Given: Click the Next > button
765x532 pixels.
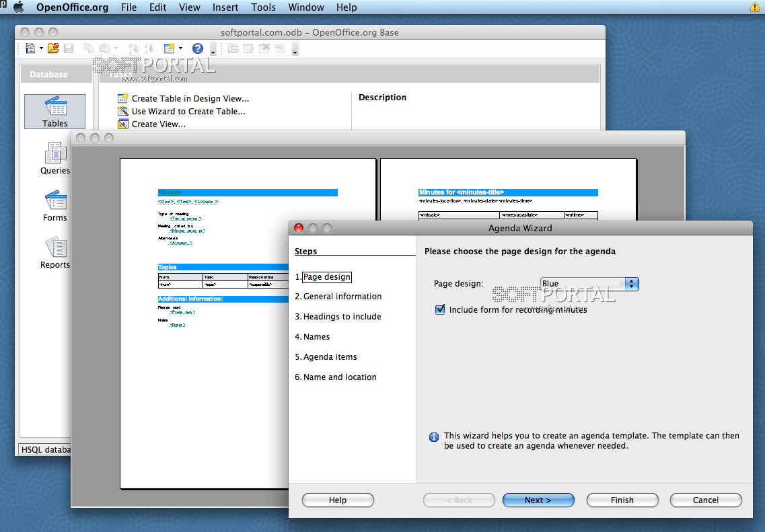Looking at the screenshot, I should click(x=538, y=500).
